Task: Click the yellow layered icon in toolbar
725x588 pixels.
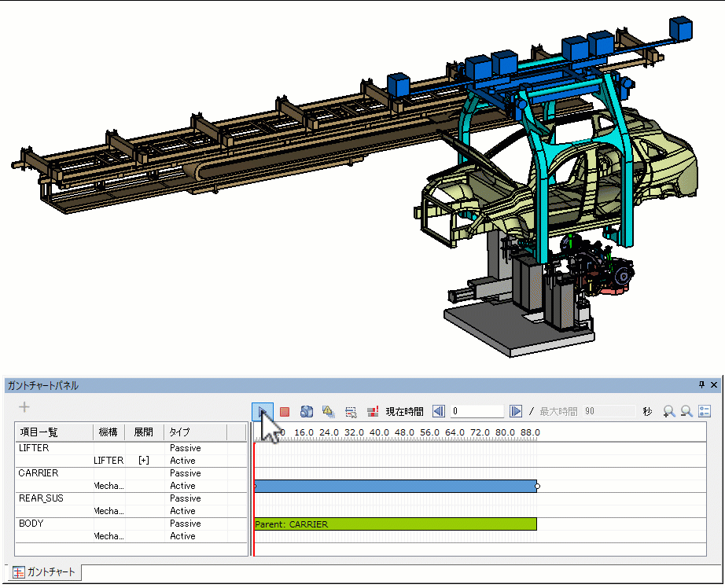Action: (x=329, y=411)
